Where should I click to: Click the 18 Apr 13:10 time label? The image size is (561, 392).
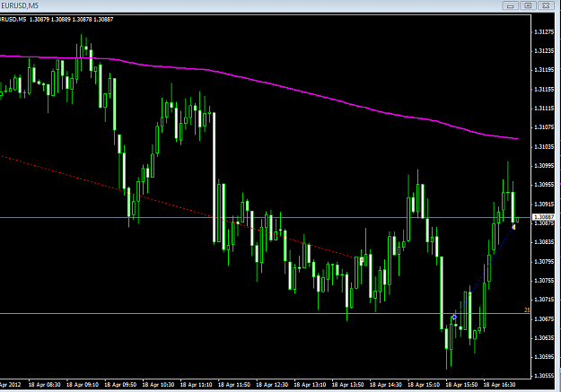310,385
